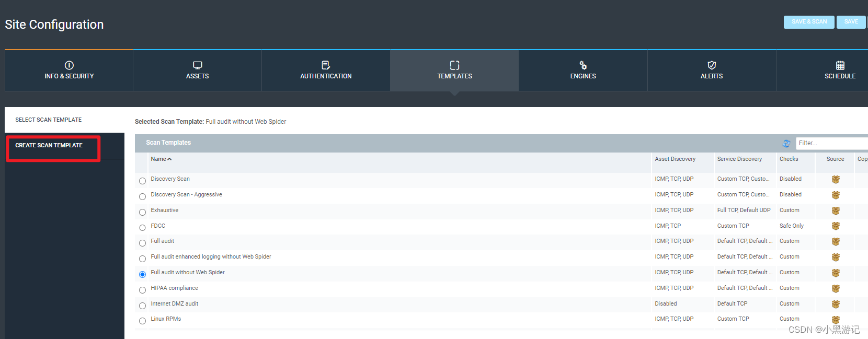This screenshot has width=868, height=339.
Task: Open the Authentication tab
Action: pyautogui.click(x=326, y=71)
